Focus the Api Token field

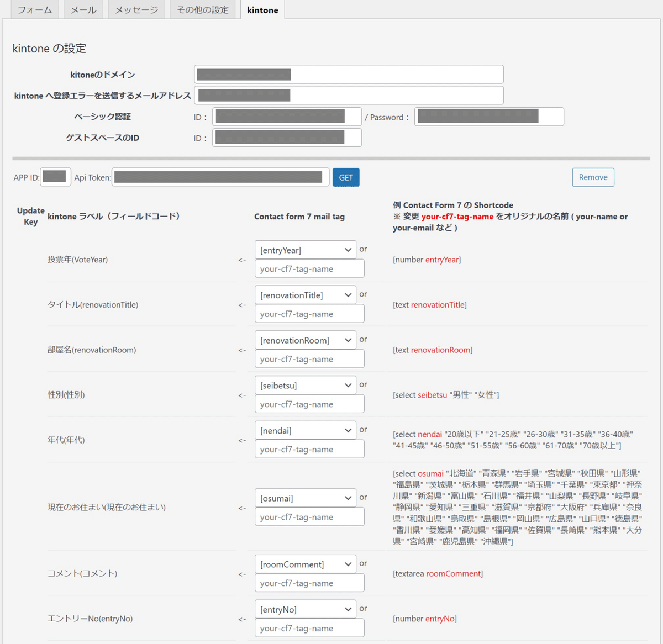[220, 177]
